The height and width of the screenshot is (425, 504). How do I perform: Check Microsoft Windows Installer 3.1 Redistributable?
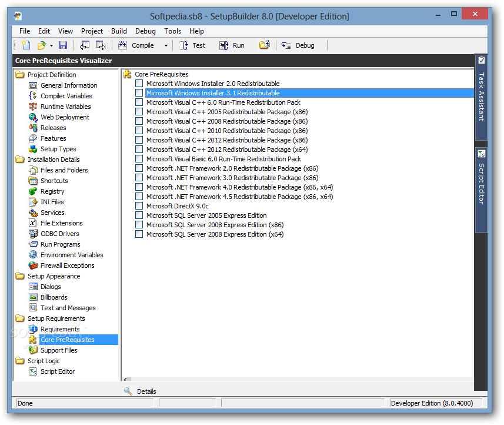coord(139,93)
